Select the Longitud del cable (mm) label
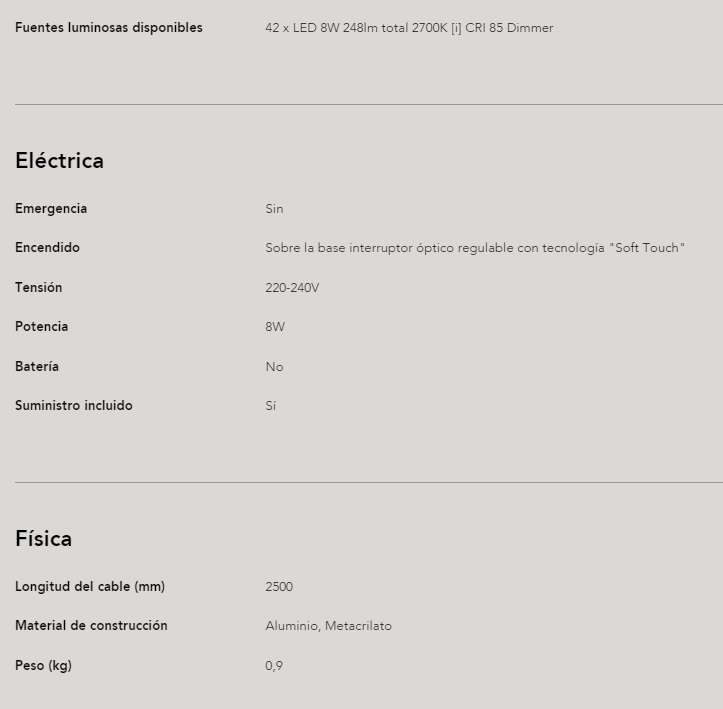Image resolution: width=723 pixels, height=709 pixels. (x=90, y=587)
